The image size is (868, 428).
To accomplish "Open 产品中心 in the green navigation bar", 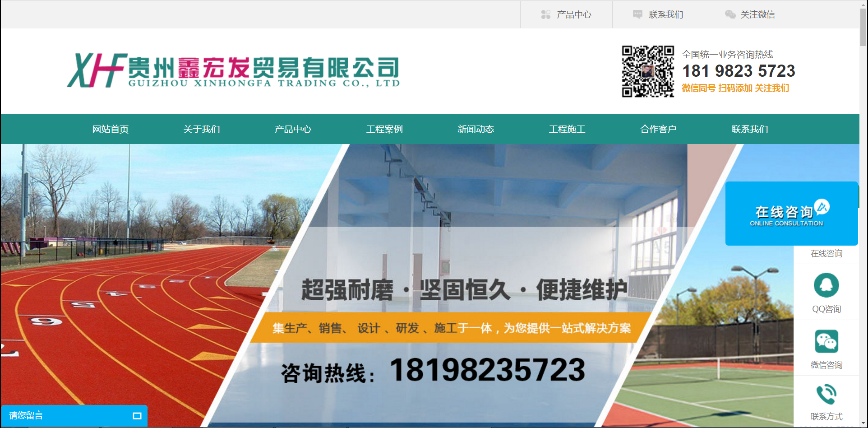I will [x=293, y=129].
